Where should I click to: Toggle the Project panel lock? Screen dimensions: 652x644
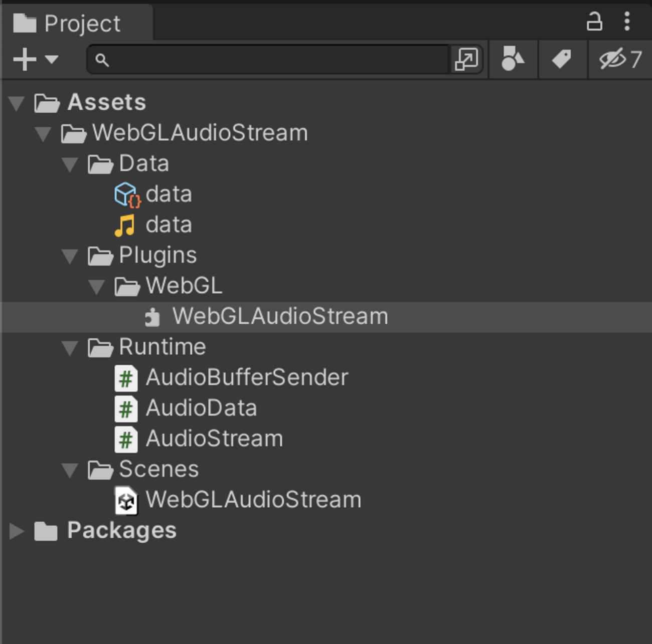click(x=594, y=22)
